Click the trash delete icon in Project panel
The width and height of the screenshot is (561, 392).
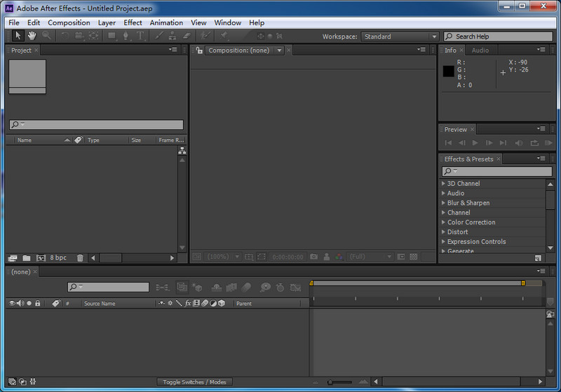pyautogui.click(x=80, y=258)
